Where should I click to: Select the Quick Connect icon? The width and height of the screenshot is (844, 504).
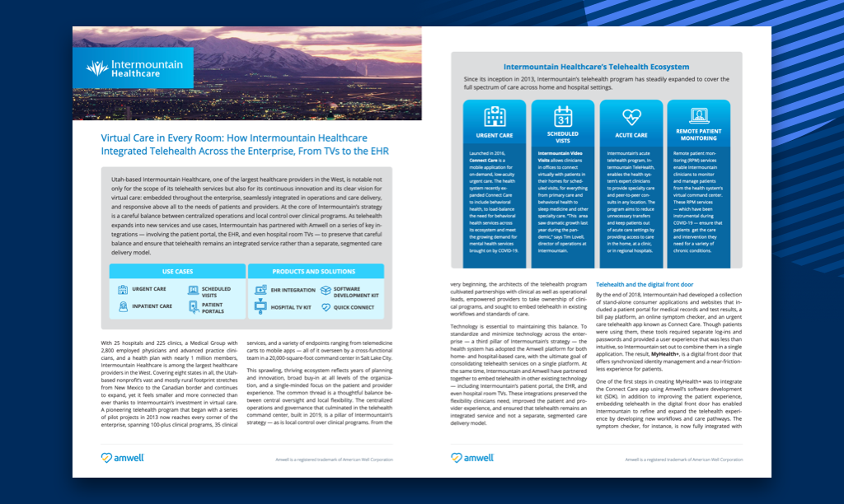pyautogui.click(x=326, y=307)
